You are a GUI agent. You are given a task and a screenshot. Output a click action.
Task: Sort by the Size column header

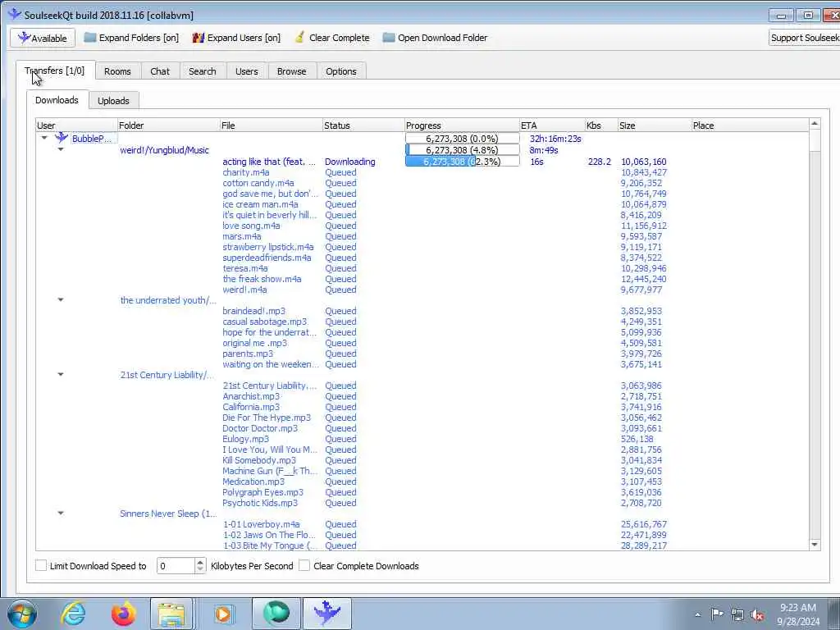pos(654,126)
